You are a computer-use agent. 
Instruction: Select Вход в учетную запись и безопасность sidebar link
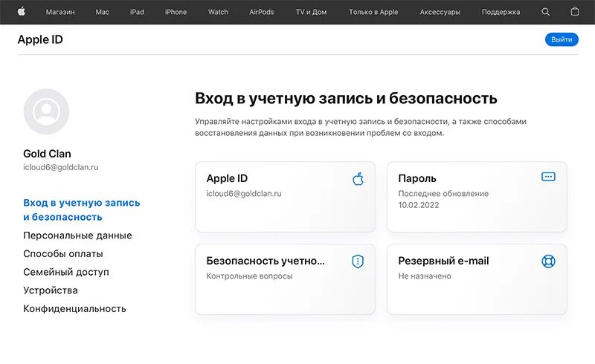tap(82, 209)
